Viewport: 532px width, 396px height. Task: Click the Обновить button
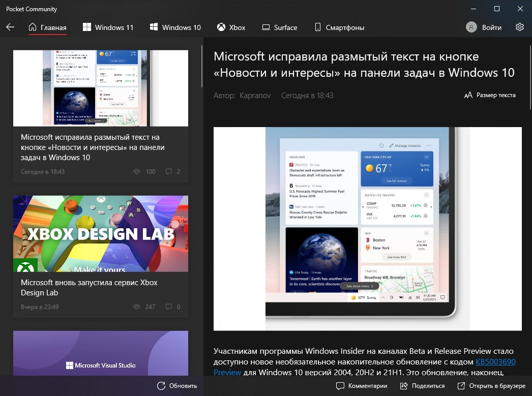177,386
